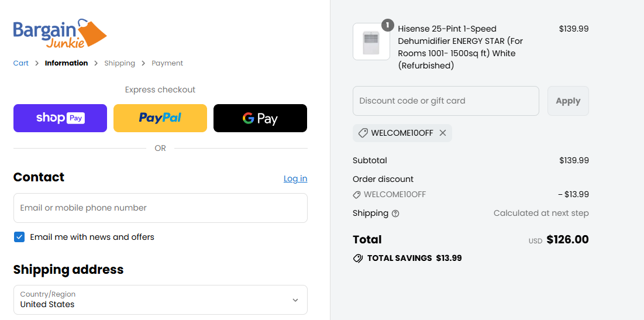Click the Hisense dehumidifier product title
The width and height of the screenshot is (644, 320).
(460, 47)
